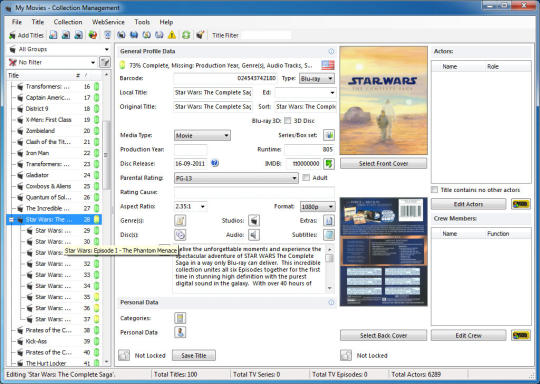Click the yellow warning triangle toolbar icon
540x384 pixels.
(172, 35)
